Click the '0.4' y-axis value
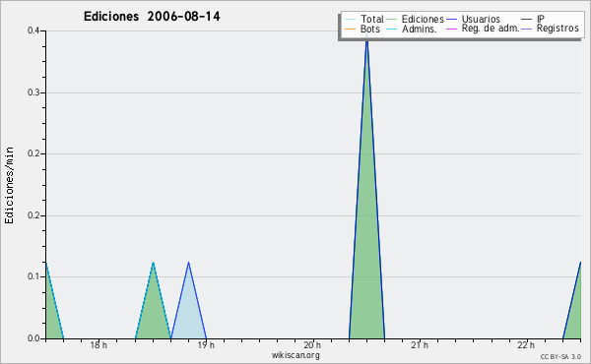 click(x=33, y=30)
